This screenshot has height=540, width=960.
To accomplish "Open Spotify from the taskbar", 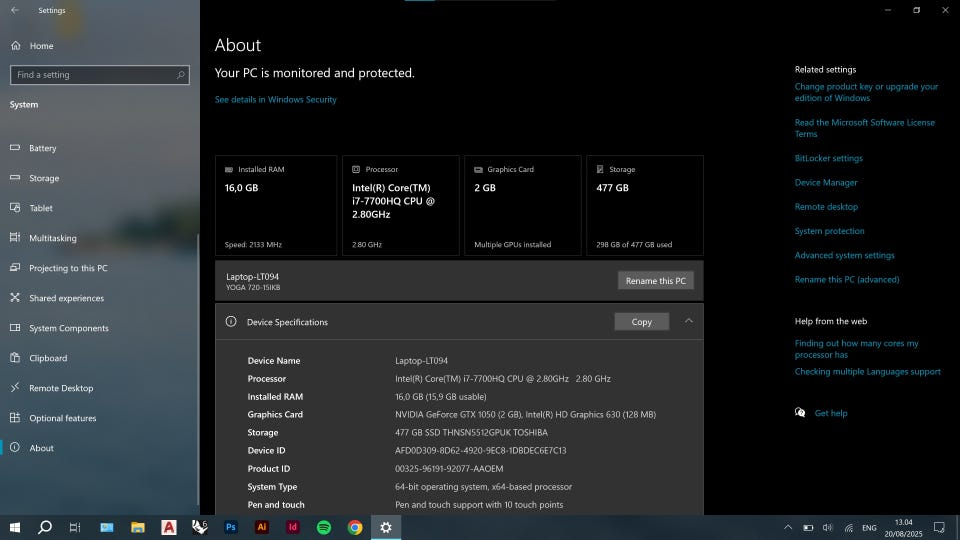I will 324,527.
